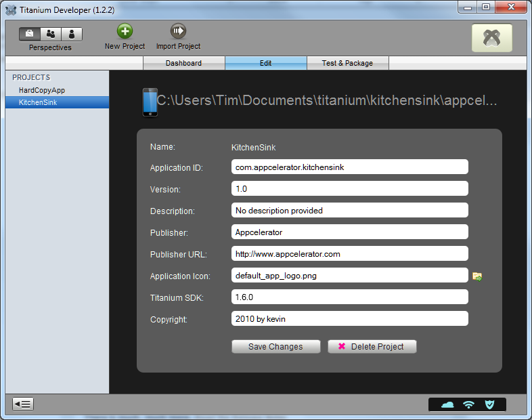The image size is (532, 420).
Task: Click the Titanium SDK: label
Action: (x=177, y=298)
